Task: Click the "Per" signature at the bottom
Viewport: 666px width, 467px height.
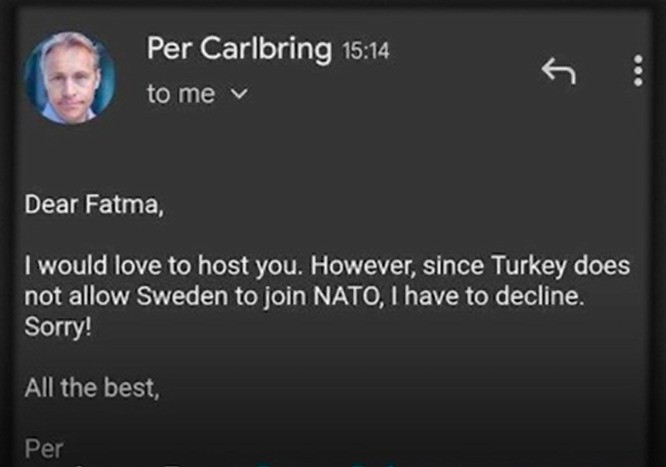Action: tap(44, 448)
